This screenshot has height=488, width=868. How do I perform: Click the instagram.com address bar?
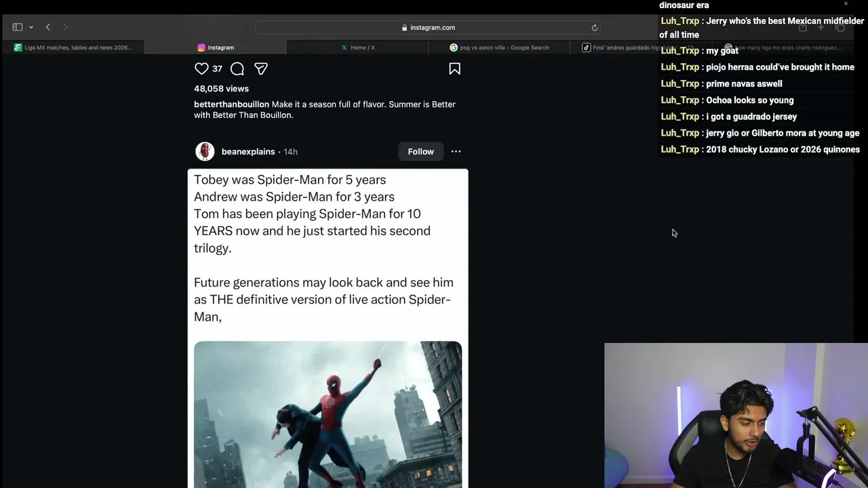429,28
